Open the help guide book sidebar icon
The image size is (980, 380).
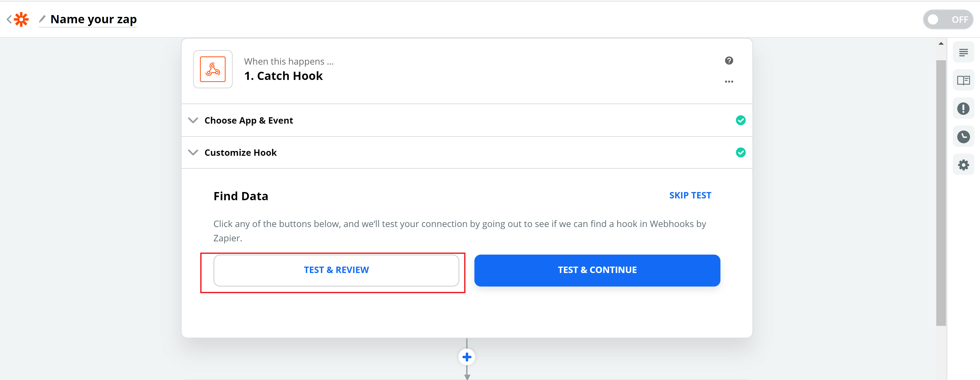(x=963, y=80)
